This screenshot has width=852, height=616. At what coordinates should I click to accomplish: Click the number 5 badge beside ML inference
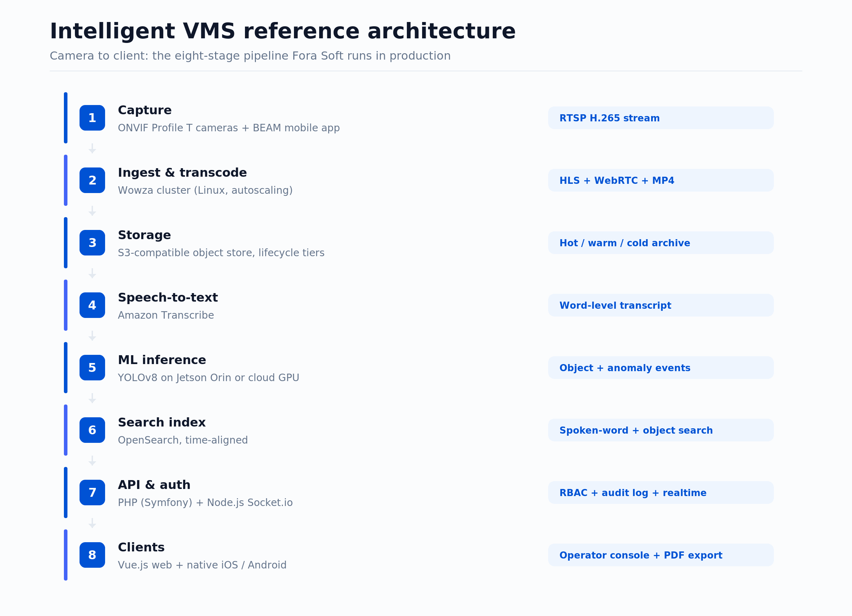click(92, 368)
